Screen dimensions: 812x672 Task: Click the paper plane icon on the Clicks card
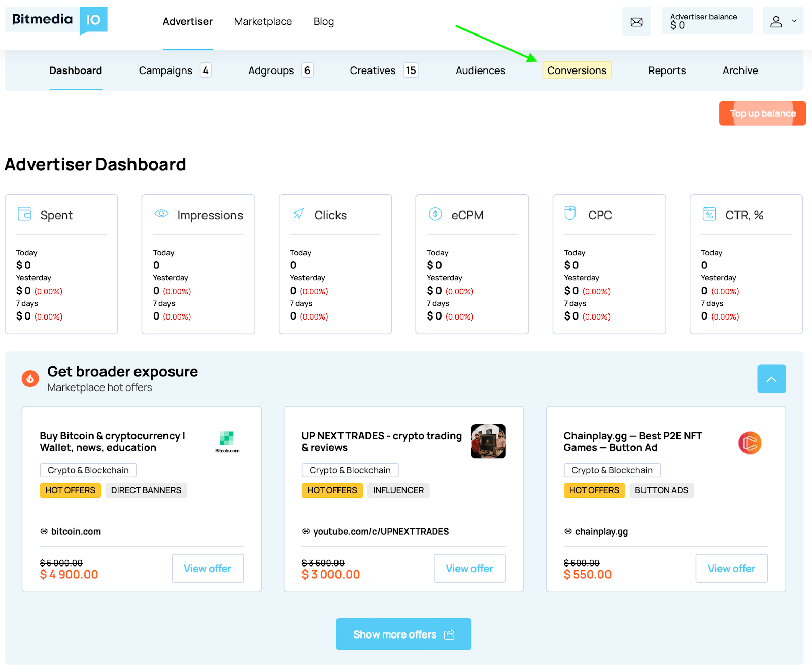[298, 214]
